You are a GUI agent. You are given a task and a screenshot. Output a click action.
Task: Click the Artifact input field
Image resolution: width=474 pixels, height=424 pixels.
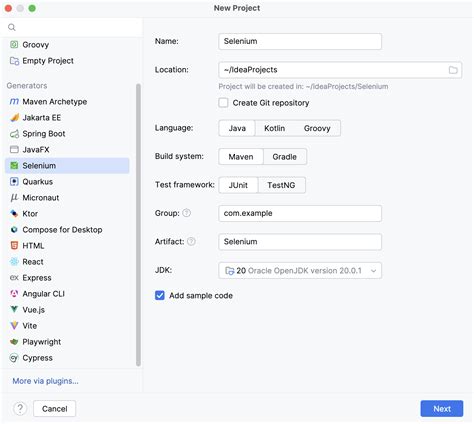pyautogui.click(x=300, y=242)
